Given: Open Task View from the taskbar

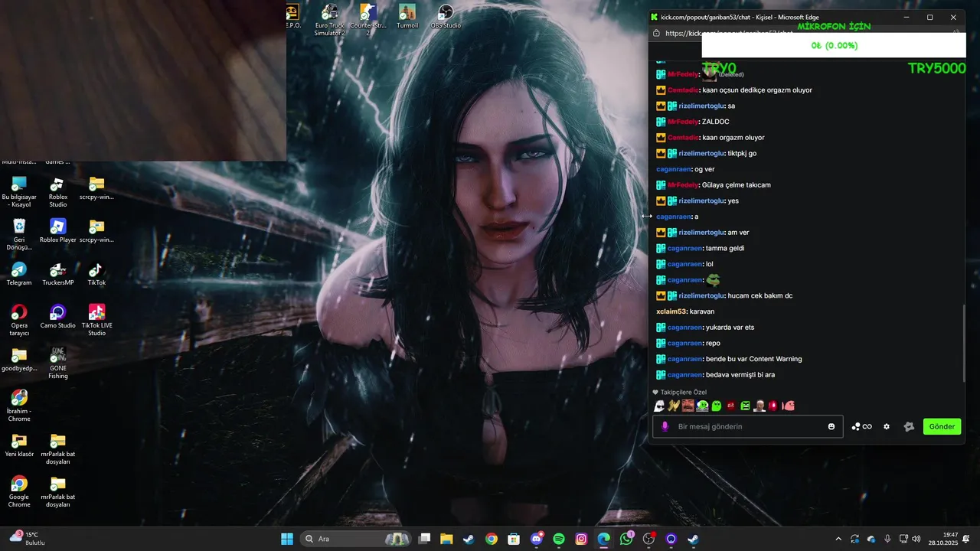Looking at the screenshot, I should point(424,539).
